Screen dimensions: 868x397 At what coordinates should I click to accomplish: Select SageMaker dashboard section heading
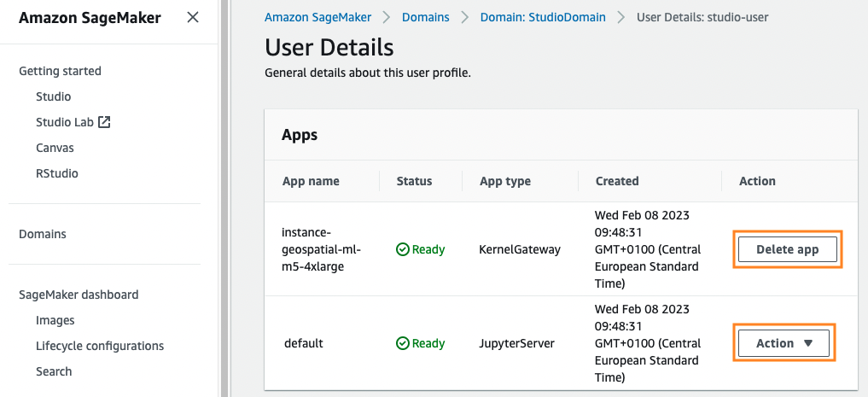(79, 295)
